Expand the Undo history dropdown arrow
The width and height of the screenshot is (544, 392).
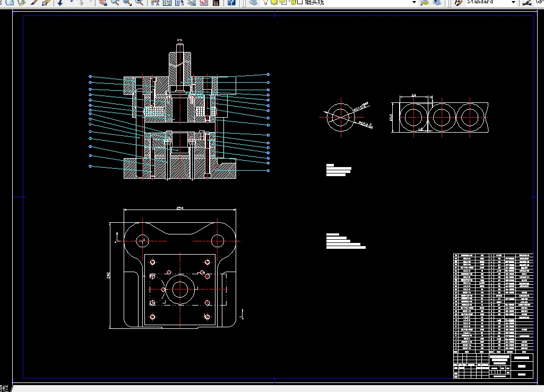(72, 2)
